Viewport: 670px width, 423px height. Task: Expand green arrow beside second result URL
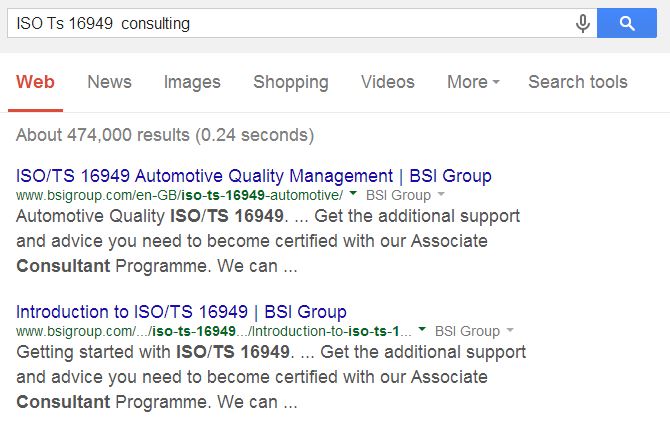(x=424, y=330)
